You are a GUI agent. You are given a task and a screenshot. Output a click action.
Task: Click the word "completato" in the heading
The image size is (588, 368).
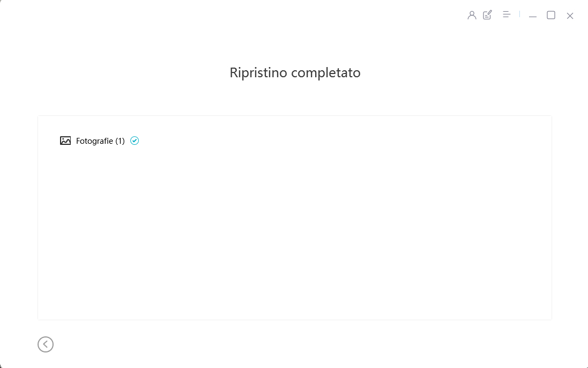coord(328,72)
